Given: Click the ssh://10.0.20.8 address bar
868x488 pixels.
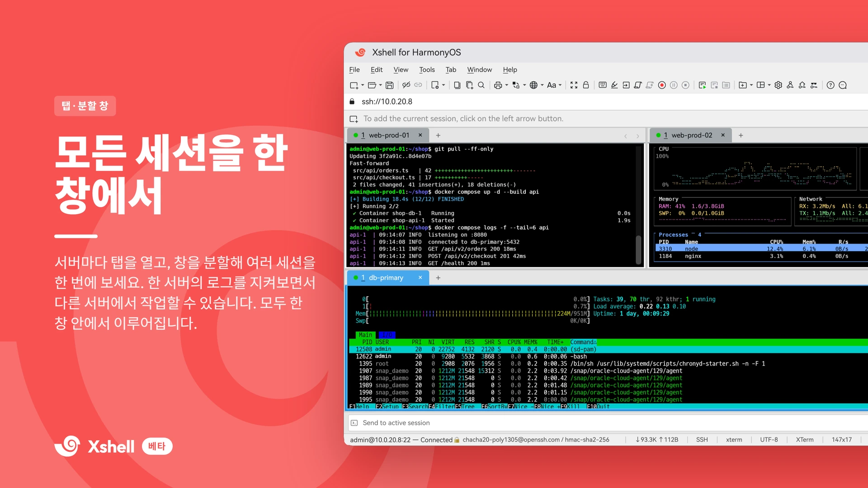Looking at the screenshot, I should coord(606,102).
